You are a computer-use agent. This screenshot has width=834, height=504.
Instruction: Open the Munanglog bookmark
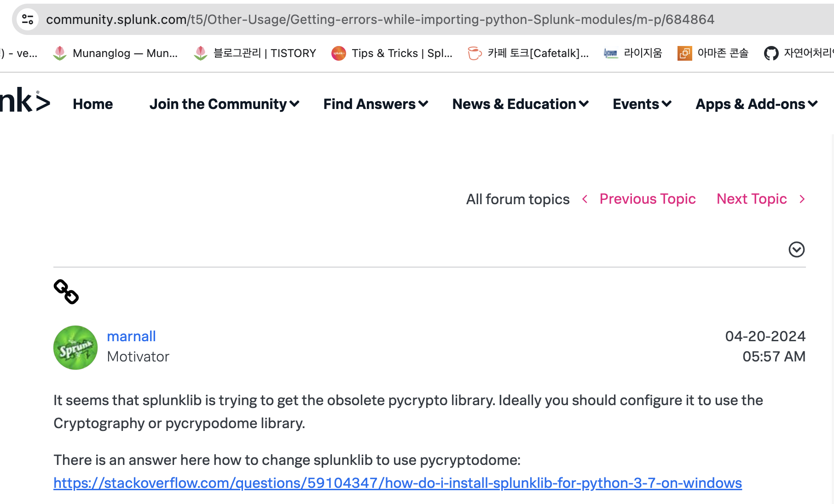tap(115, 53)
